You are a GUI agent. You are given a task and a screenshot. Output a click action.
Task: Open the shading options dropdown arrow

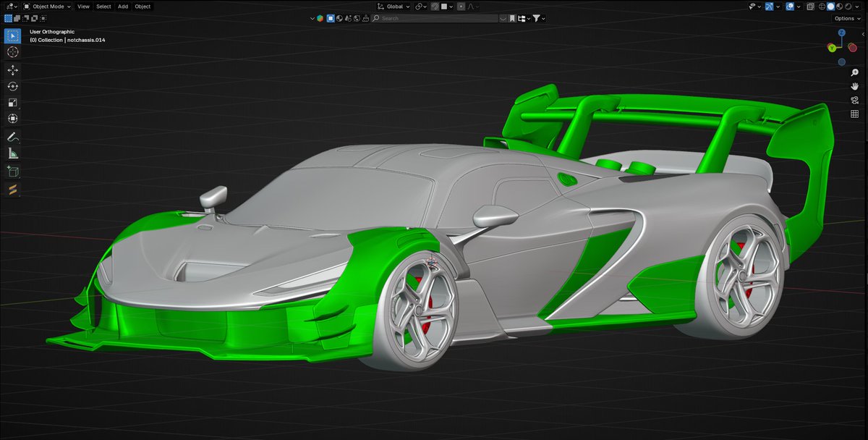[857, 7]
